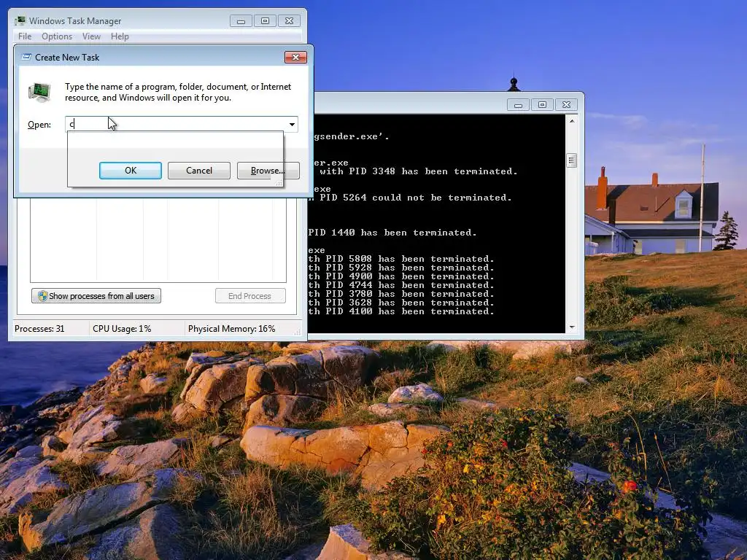747x560 pixels.
Task: Click Show processes from all users
Action: click(96, 296)
